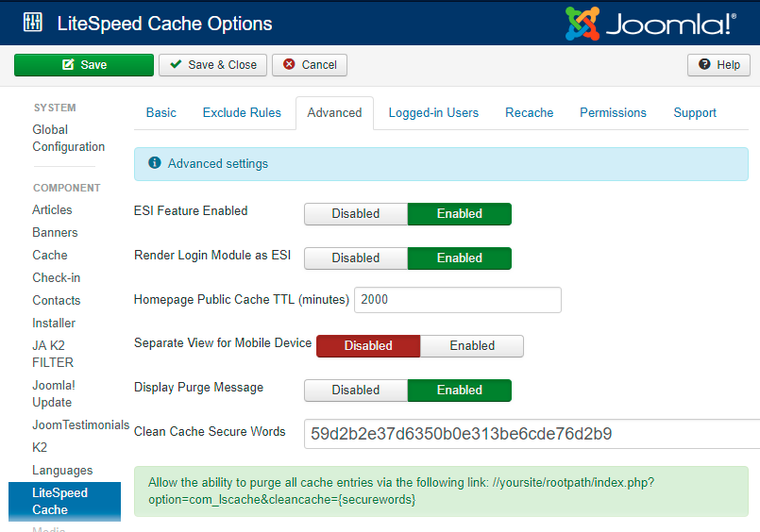
Task: Enable Display Purge Message
Action: (x=460, y=391)
